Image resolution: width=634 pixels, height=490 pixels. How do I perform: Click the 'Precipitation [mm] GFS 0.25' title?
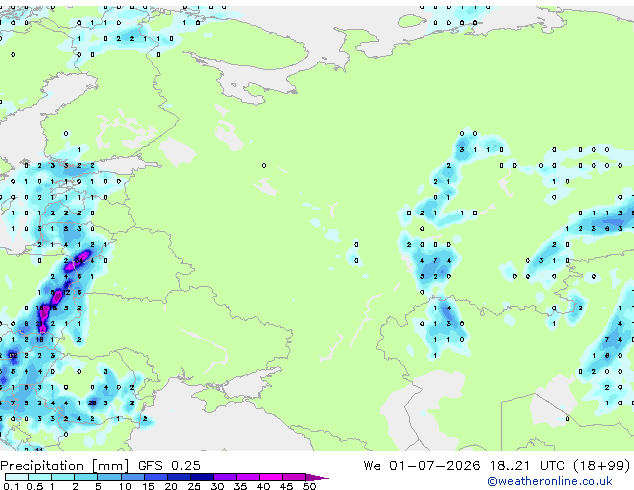pyautogui.click(x=100, y=466)
